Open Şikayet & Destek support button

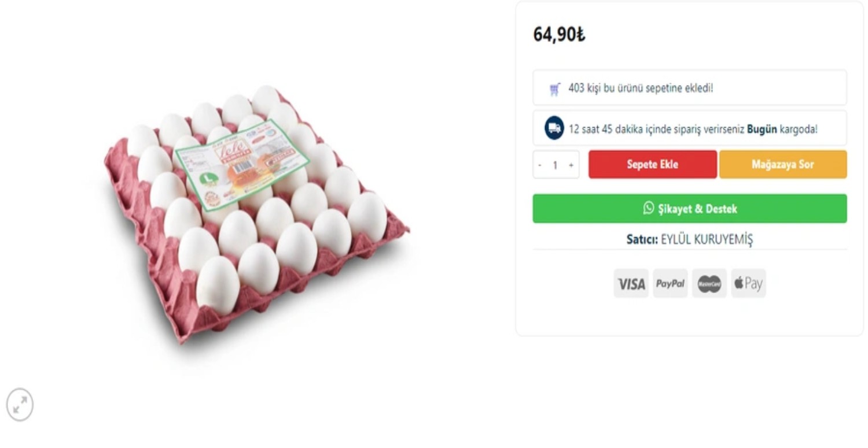pyautogui.click(x=689, y=209)
